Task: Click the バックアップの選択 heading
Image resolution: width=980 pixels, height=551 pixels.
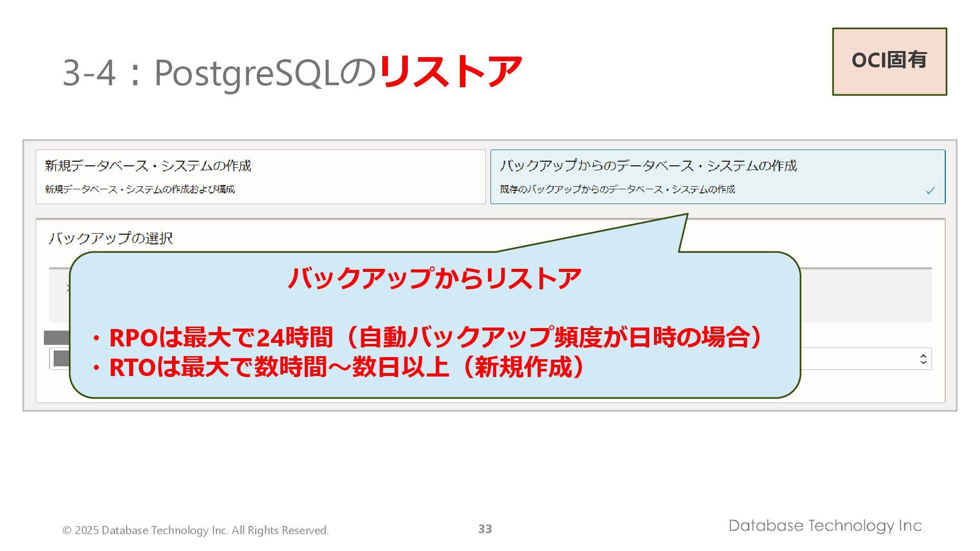Action: coord(111,238)
